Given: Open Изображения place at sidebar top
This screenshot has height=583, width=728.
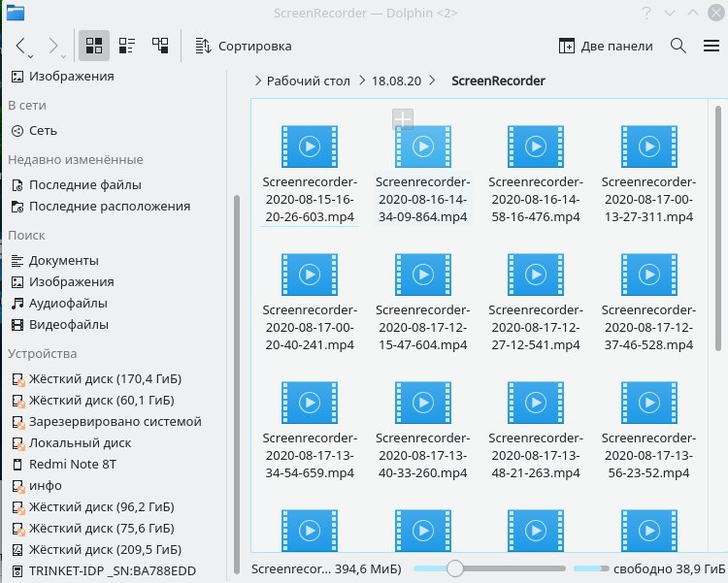Looking at the screenshot, I should (62, 76).
